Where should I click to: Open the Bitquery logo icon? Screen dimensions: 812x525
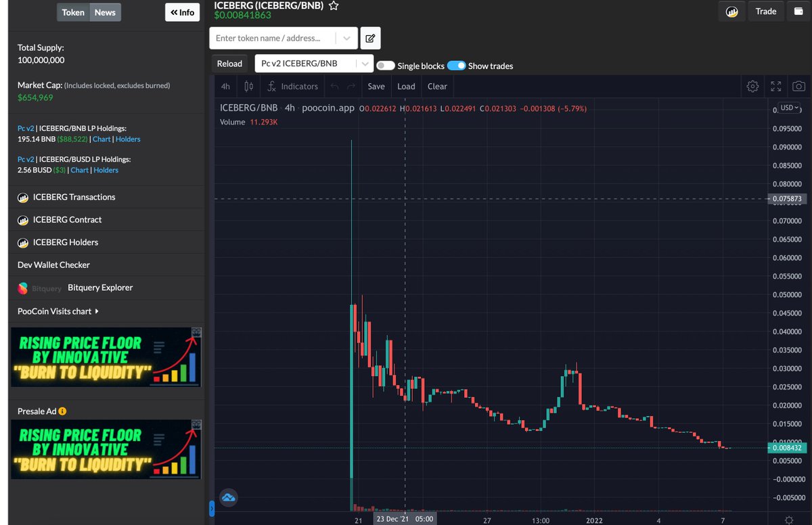23,288
